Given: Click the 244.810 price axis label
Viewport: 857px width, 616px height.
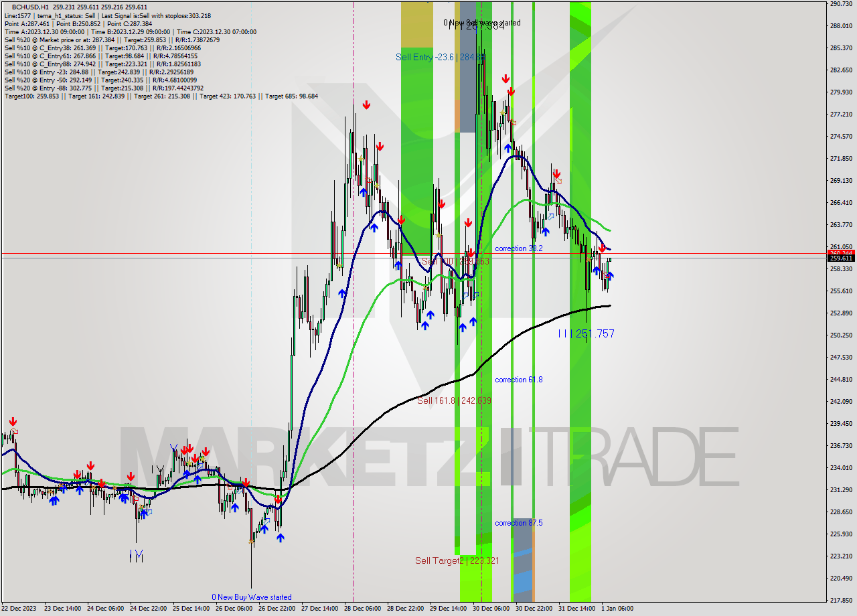Looking at the screenshot, I should pos(841,380).
